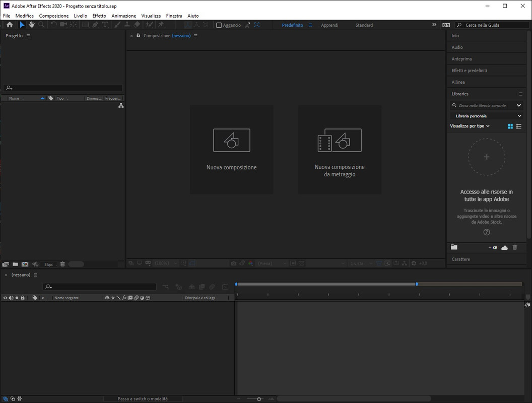Open project flowchart view icon

click(121, 106)
